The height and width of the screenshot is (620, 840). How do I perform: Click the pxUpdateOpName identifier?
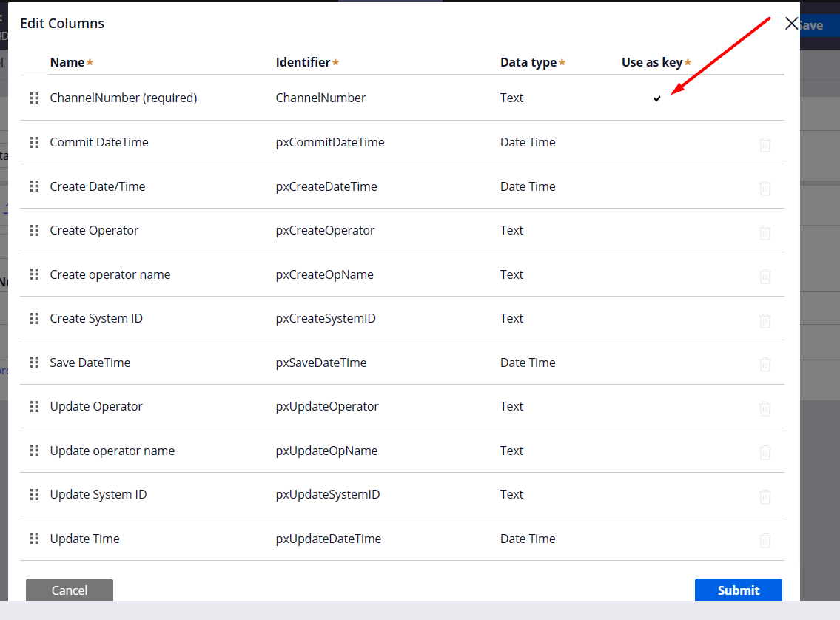(327, 451)
